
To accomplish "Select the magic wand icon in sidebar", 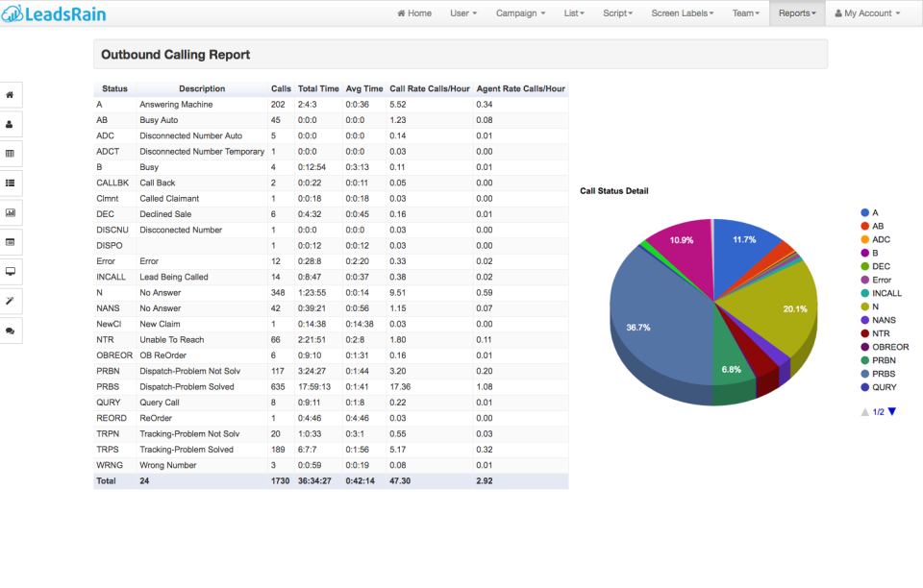I will click(11, 301).
